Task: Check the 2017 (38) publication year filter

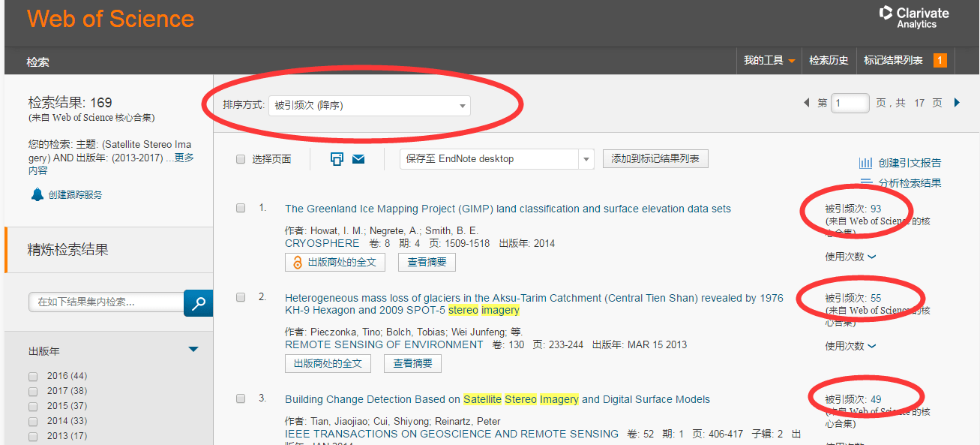Action: (x=33, y=391)
